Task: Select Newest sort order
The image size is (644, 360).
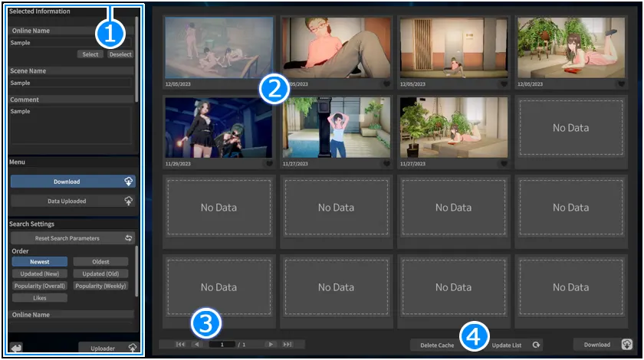Action: [x=39, y=262]
